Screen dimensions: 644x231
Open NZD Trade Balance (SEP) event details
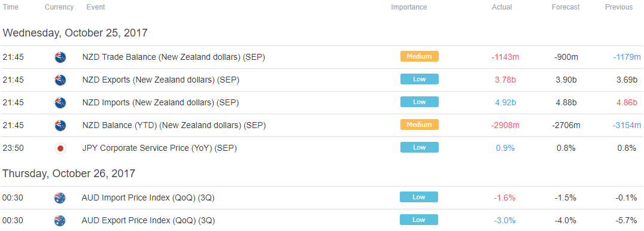coord(174,57)
